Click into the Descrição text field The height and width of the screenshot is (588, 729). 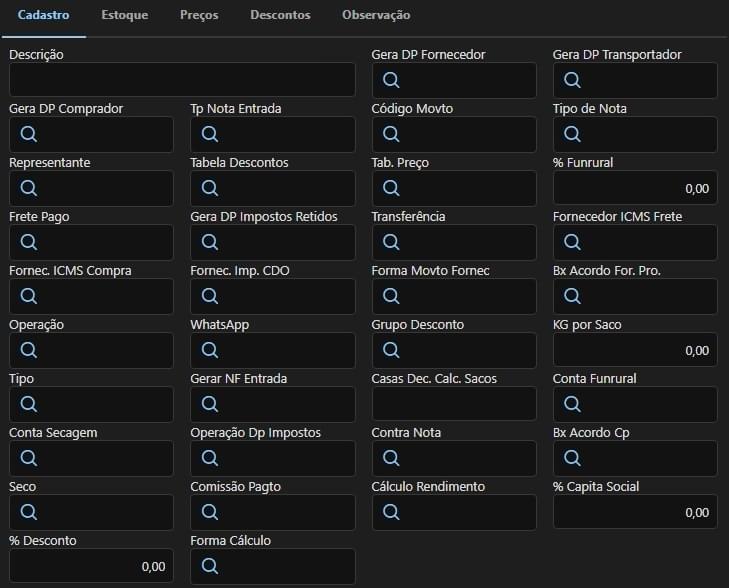tap(182, 81)
